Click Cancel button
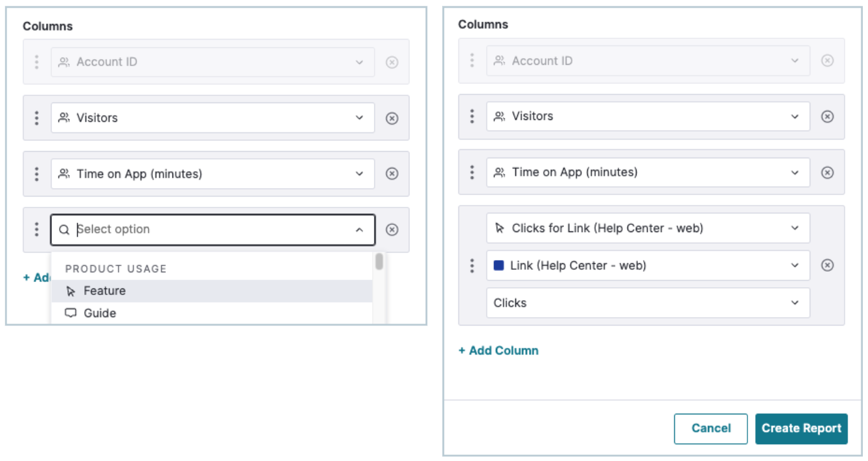868x461 pixels. [711, 429]
